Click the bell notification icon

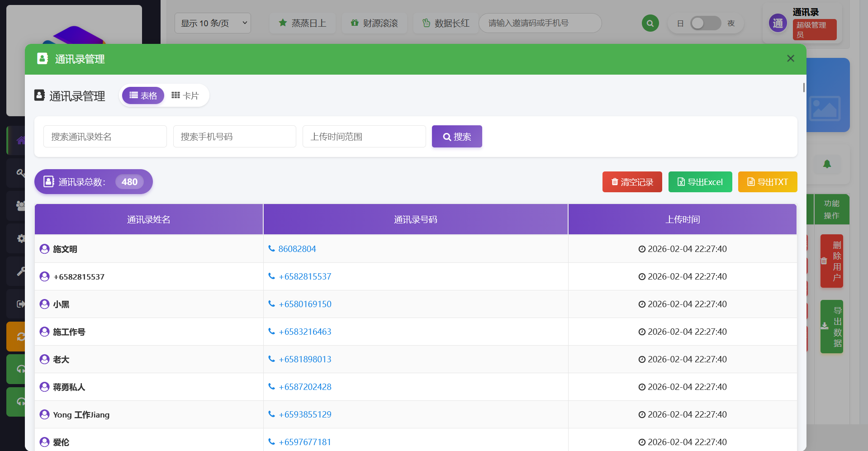[x=827, y=164]
